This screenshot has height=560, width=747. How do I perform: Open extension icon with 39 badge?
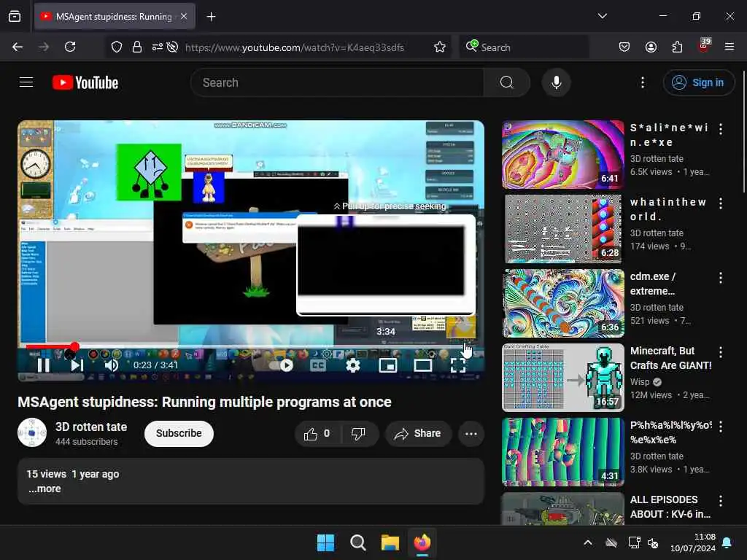704,46
